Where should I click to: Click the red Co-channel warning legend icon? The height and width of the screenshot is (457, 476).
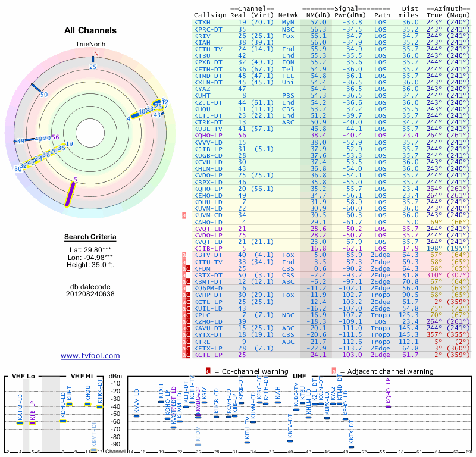208,371
